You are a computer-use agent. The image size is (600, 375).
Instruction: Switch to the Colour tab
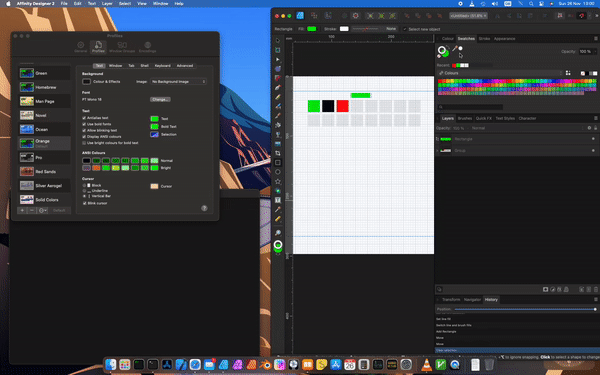click(447, 39)
